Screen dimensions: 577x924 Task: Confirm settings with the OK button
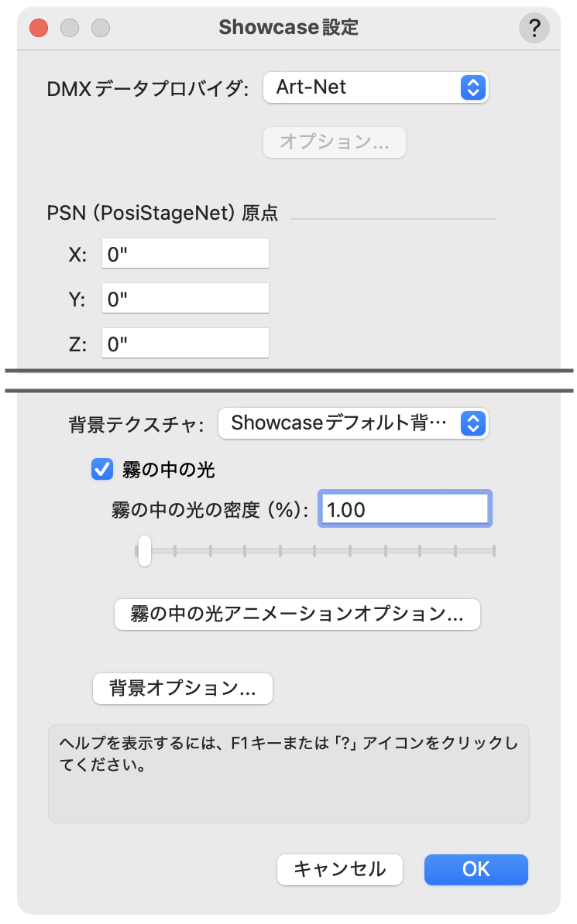coord(476,869)
